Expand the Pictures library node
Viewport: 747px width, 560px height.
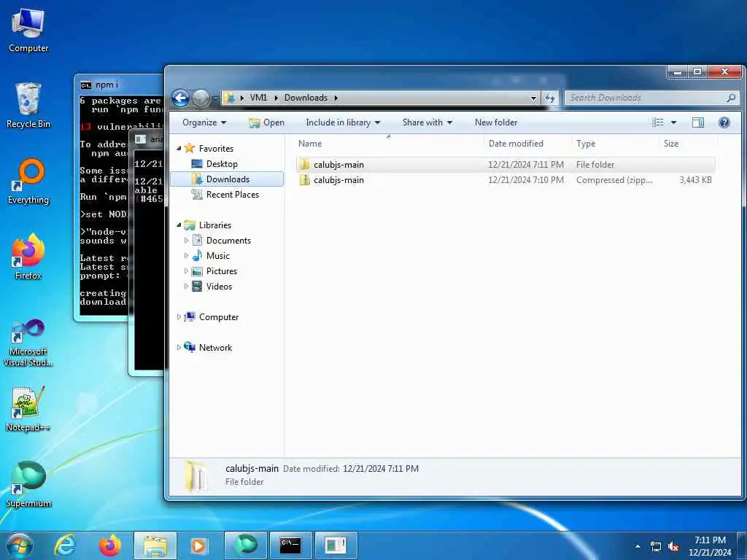[186, 271]
